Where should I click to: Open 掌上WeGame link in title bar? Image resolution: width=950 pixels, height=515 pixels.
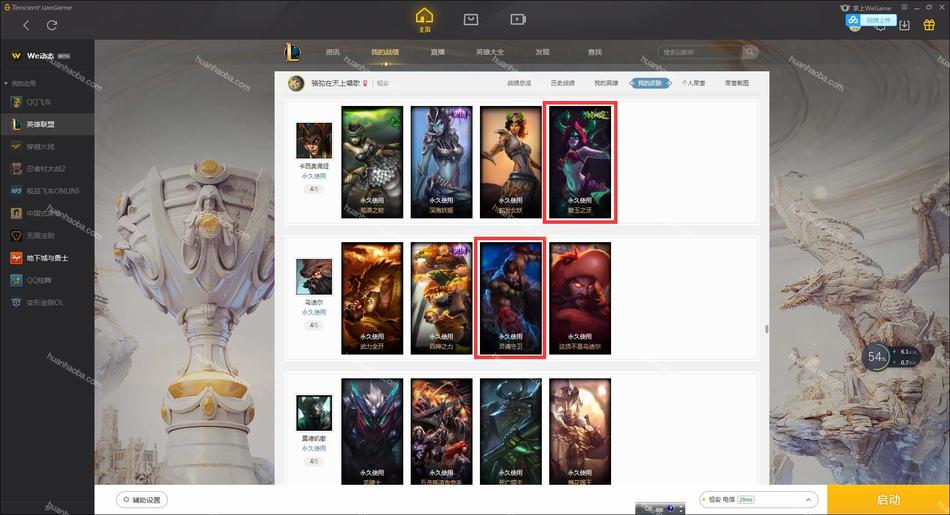point(866,8)
